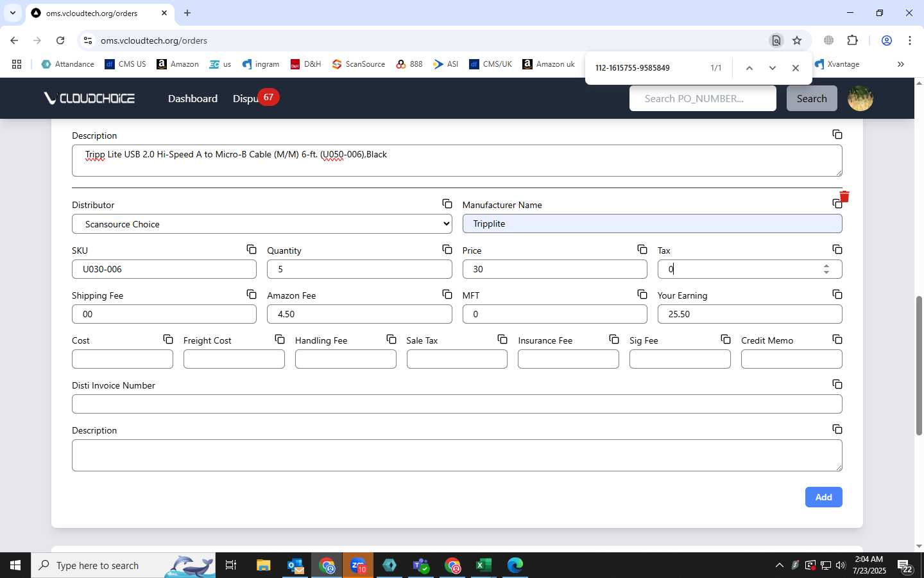Copy the MFT field value
This screenshot has height=578, width=924.
[642, 294]
